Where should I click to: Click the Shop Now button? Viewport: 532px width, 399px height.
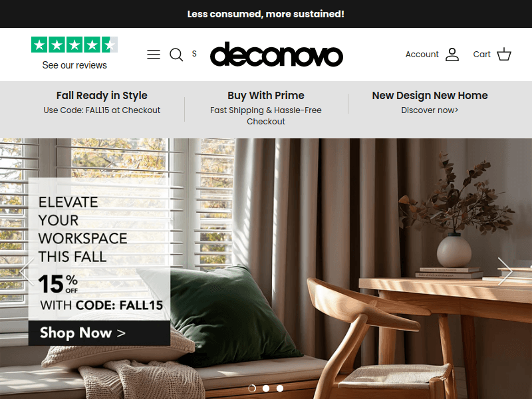pos(99,333)
